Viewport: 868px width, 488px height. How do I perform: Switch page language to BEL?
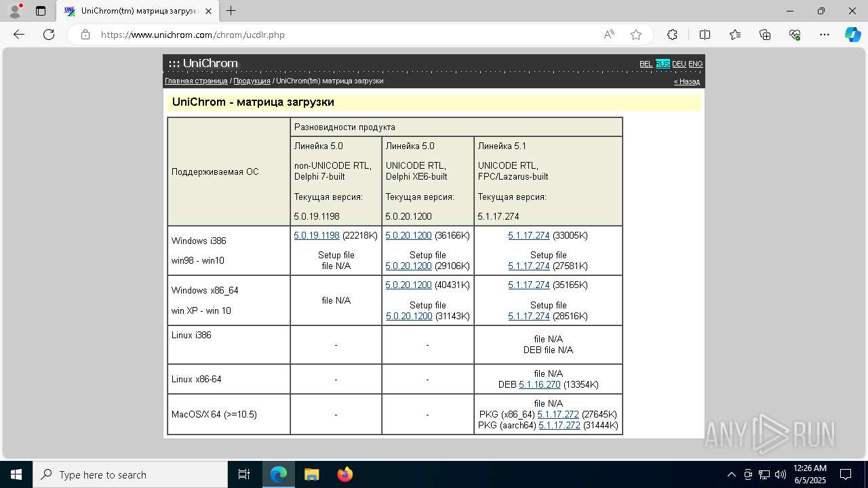(646, 64)
